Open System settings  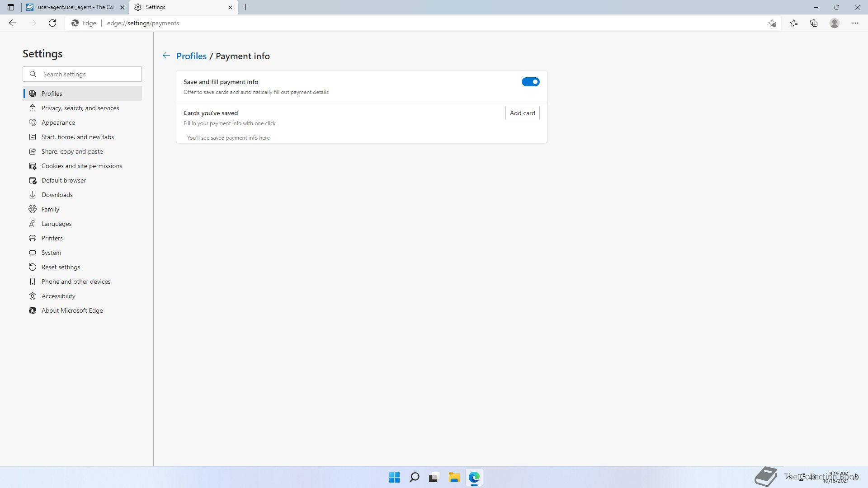[82, 253]
